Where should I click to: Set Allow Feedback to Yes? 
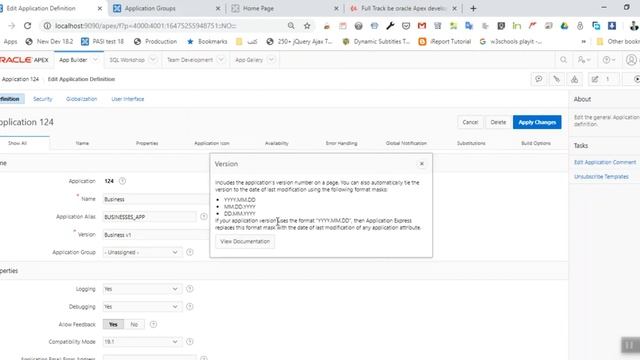point(113,324)
